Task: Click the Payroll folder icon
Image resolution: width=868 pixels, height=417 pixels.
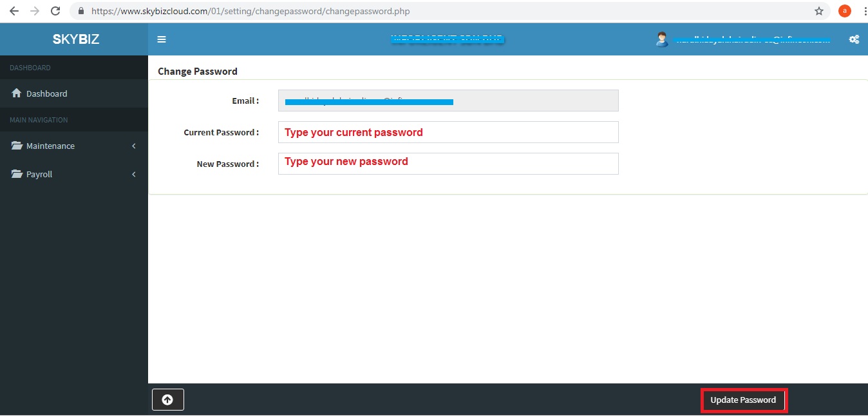Action: 17,174
